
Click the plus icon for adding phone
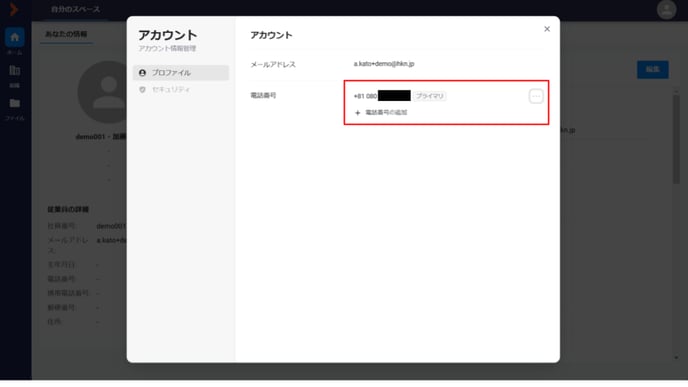(357, 113)
